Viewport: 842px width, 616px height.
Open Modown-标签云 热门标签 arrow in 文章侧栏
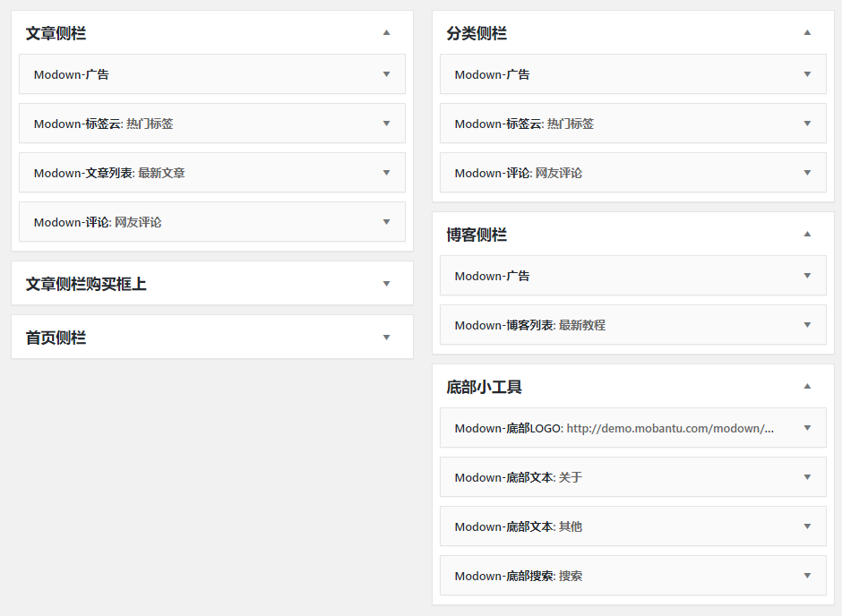tap(386, 124)
